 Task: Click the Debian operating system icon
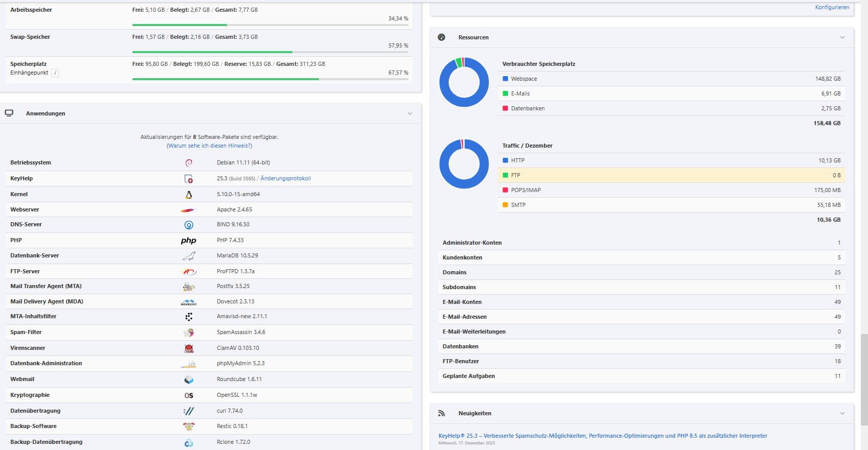(x=189, y=163)
